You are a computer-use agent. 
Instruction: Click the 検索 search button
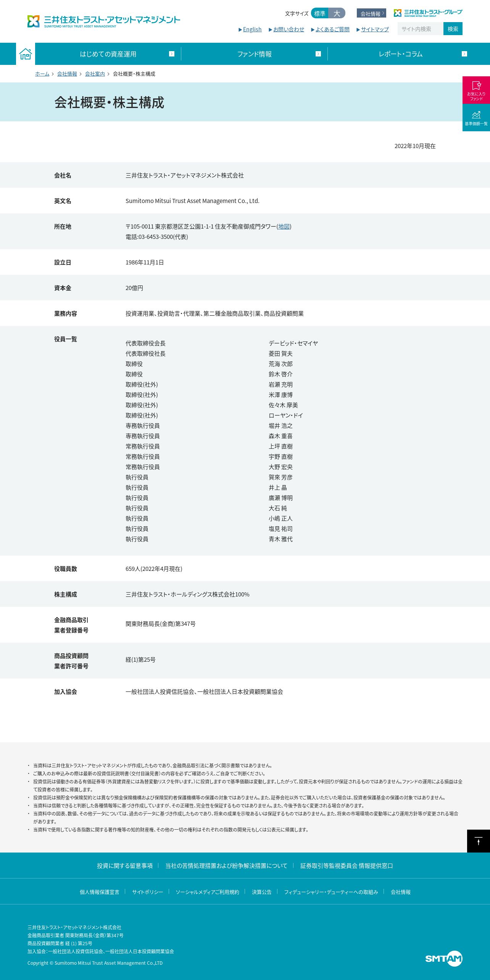pos(453,29)
